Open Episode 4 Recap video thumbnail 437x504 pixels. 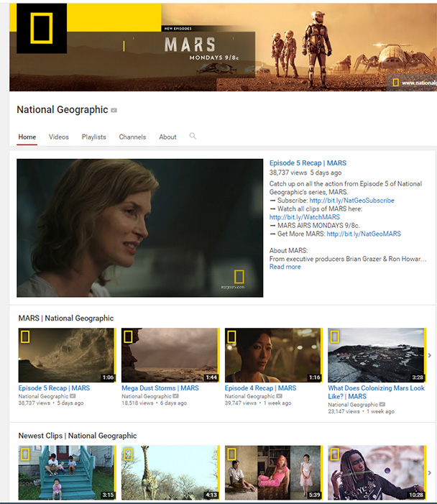click(273, 355)
